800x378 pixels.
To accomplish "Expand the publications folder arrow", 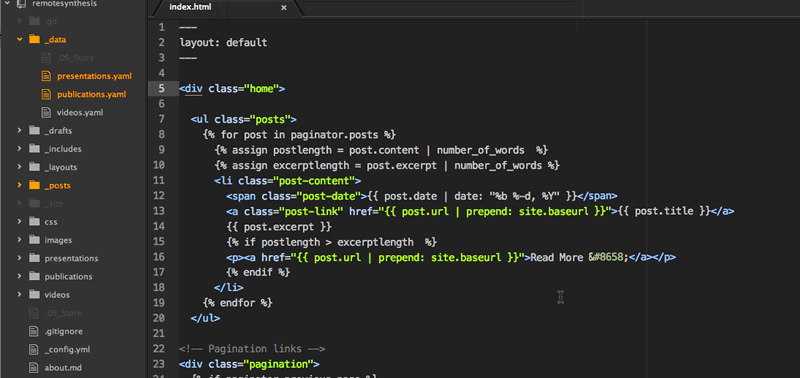I will (19, 276).
